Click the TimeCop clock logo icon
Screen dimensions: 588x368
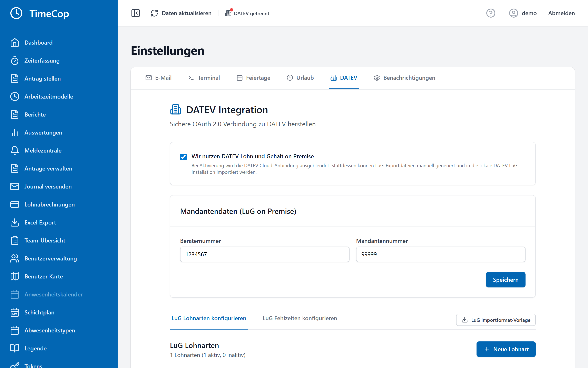pos(16,13)
